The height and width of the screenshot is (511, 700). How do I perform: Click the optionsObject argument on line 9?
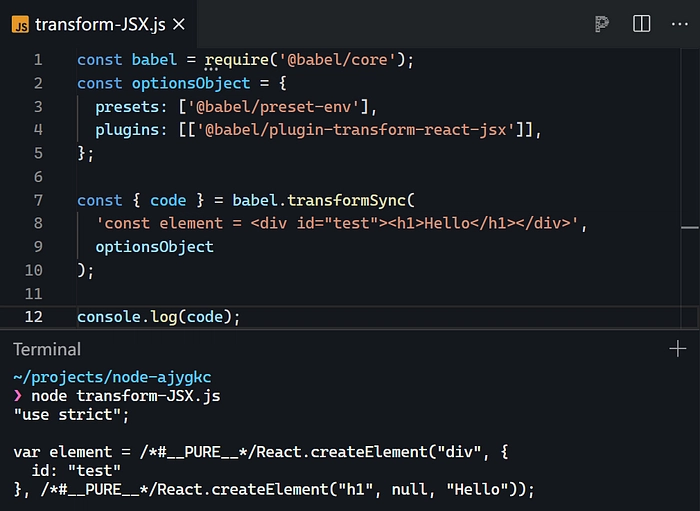coord(154,247)
